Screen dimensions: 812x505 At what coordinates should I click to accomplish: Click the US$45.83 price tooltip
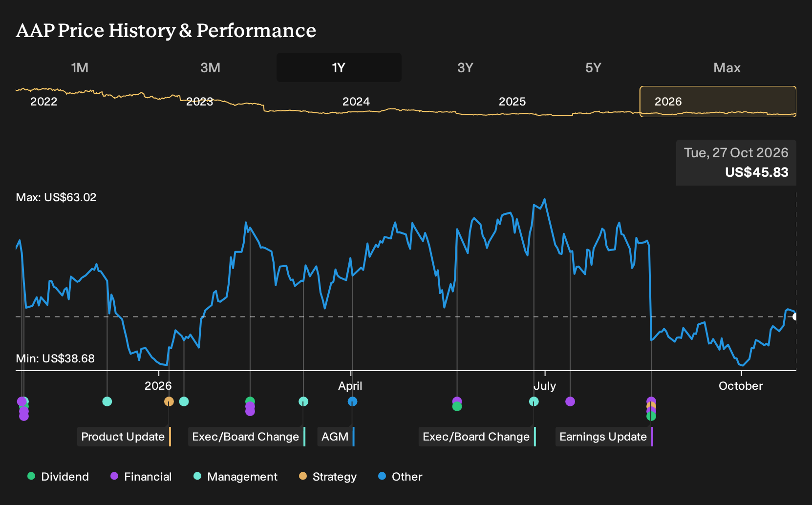pos(736,163)
